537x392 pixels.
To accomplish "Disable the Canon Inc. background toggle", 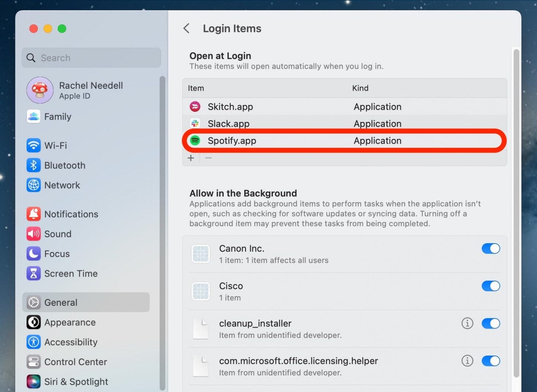I will point(491,249).
